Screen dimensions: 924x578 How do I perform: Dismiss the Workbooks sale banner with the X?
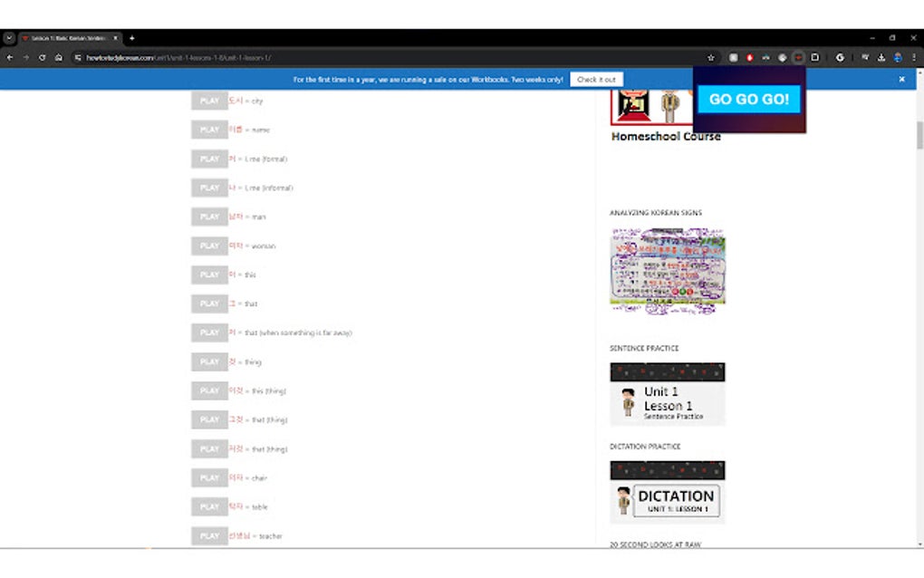[901, 79]
